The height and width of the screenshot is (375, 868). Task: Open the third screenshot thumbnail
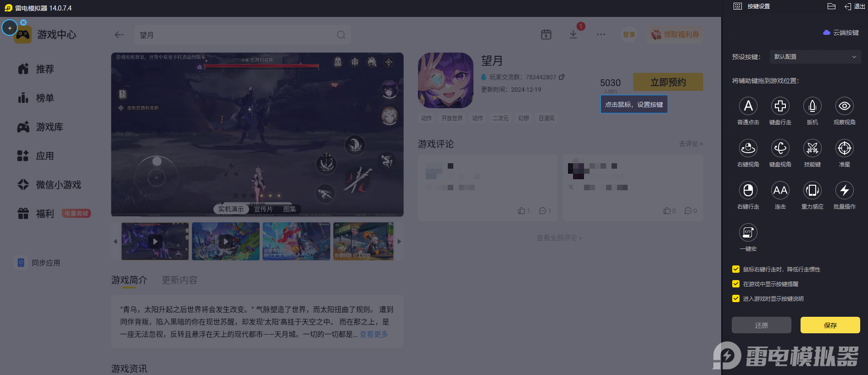click(x=296, y=242)
